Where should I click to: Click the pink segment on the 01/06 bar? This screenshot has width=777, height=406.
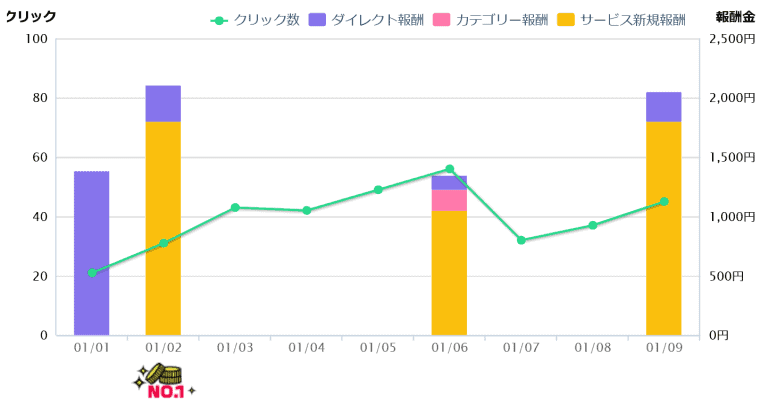pyautogui.click(x=449, y=200)
